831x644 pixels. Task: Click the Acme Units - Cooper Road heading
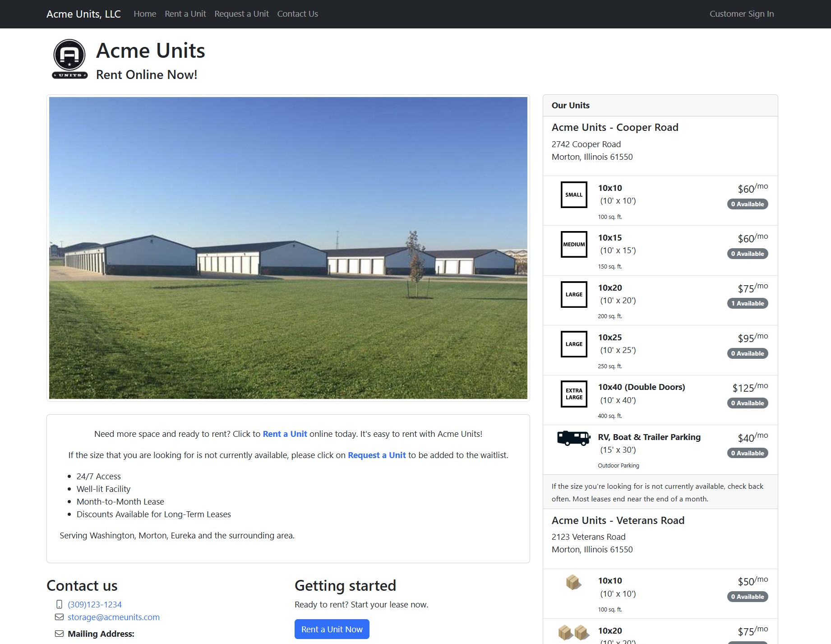pos(615,127)
